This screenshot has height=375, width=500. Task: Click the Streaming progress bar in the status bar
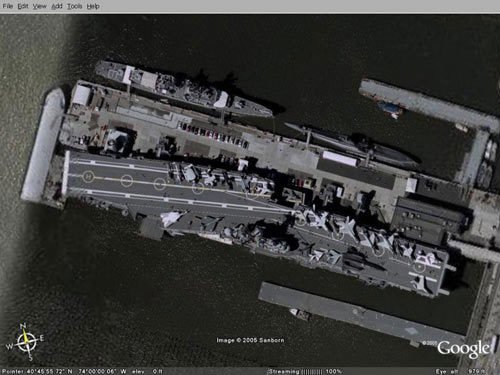[312, 371]
